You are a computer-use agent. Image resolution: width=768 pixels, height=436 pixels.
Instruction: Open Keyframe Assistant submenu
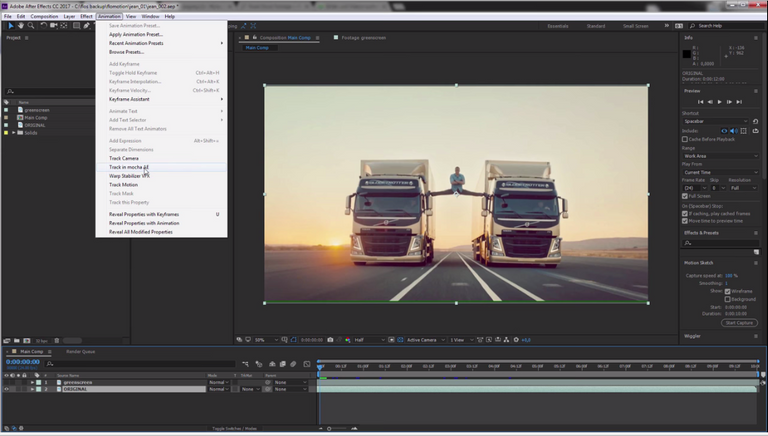(x=161, y=99)
